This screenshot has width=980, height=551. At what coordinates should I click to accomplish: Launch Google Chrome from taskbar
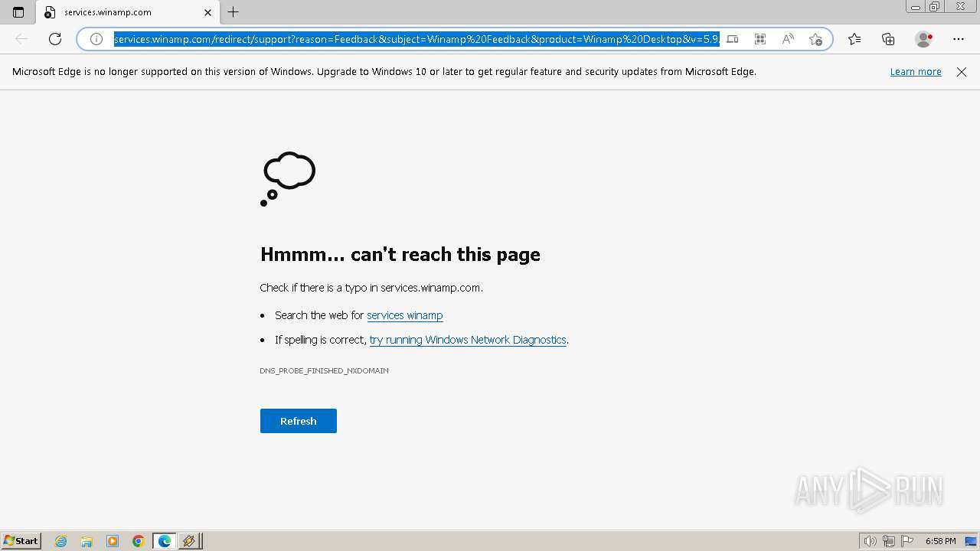tap(139, 541)
